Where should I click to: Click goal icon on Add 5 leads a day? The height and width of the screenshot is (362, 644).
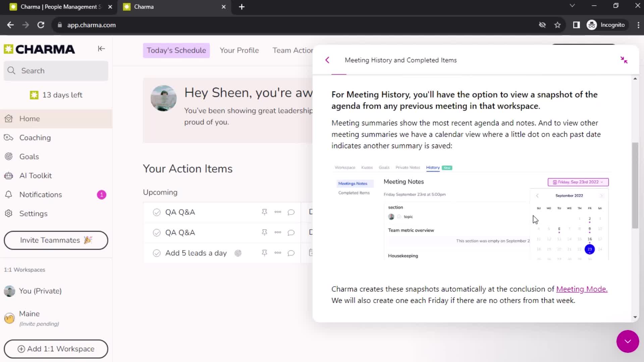tap(238, 253)
